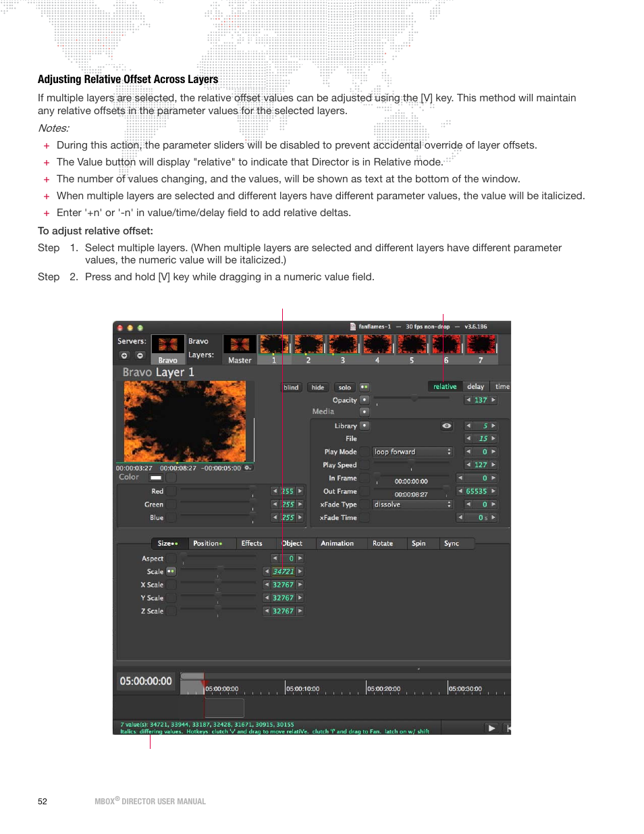644x834 pixels.
Task: Click the hide button
Action: [x=318, y=387]
